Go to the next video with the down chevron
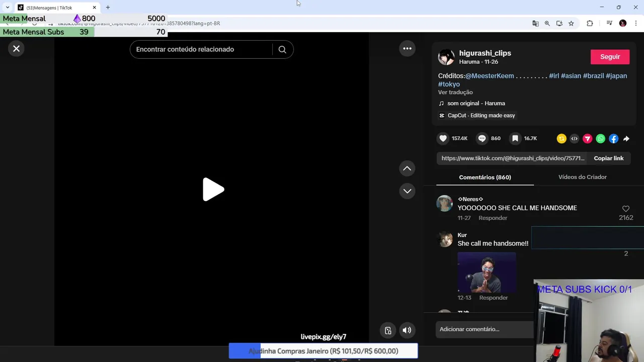 407,191
